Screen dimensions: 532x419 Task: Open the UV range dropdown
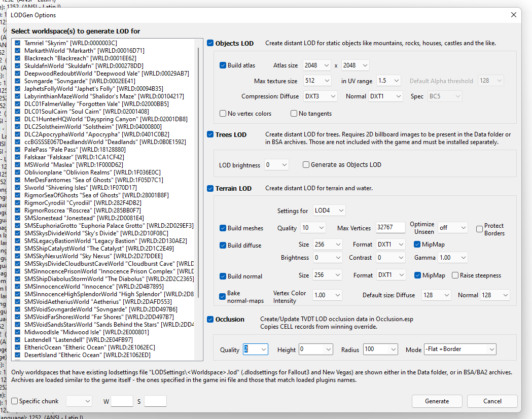[388, 81]
